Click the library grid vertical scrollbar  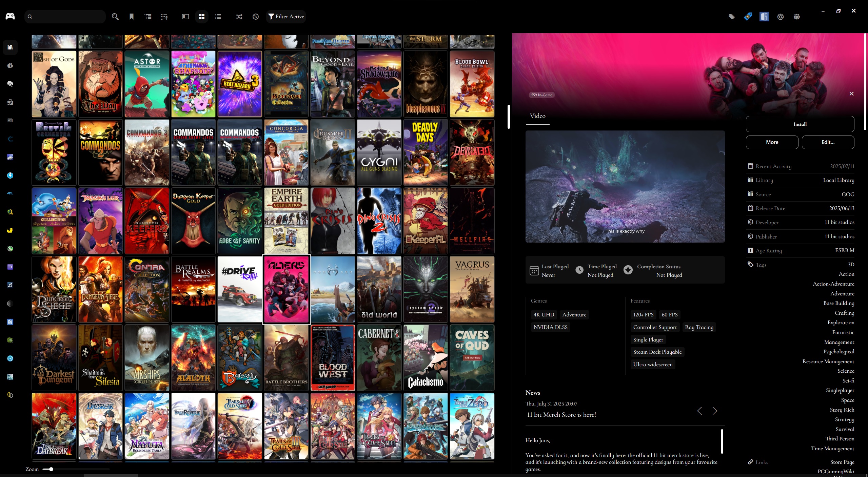click(x=509, y=117)
